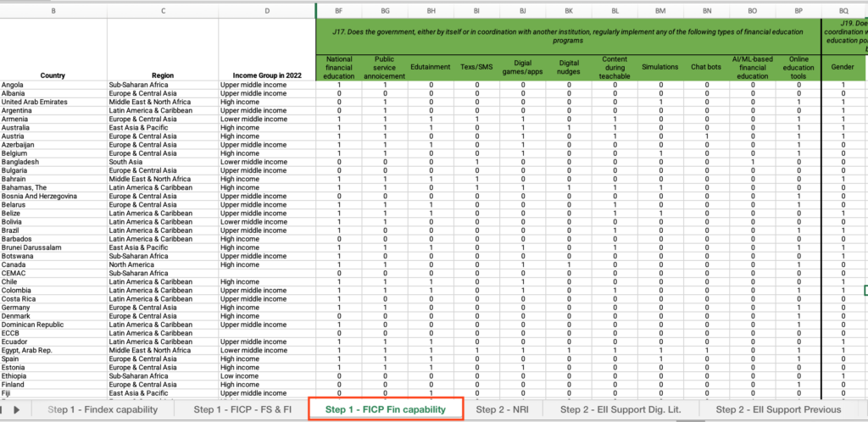This screenshot has height=422, width=868.
Task: Select the Region cell in the Bahrain row
Action: 164,179
